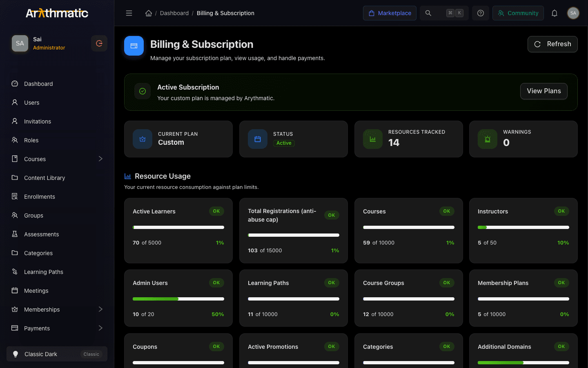
Task: Click the Admin Users progress bar
Action: coord(178,299)
